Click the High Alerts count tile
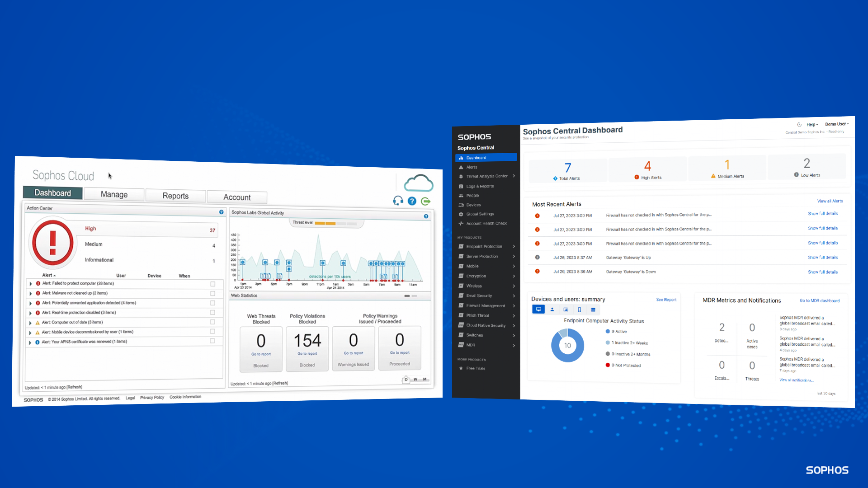This screenshot has height=488, width=868. click(647, 170)
